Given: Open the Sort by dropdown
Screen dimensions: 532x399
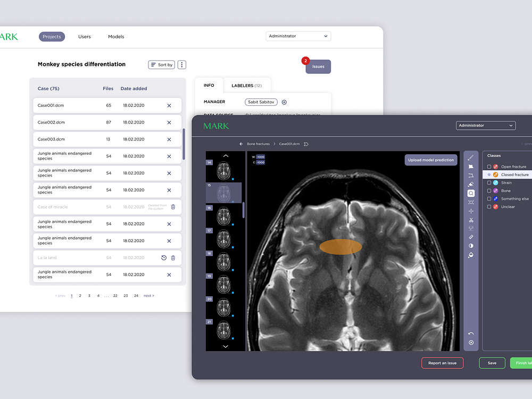Looking at the screenshot, I should pyautogui.click(x=162, y=65).
